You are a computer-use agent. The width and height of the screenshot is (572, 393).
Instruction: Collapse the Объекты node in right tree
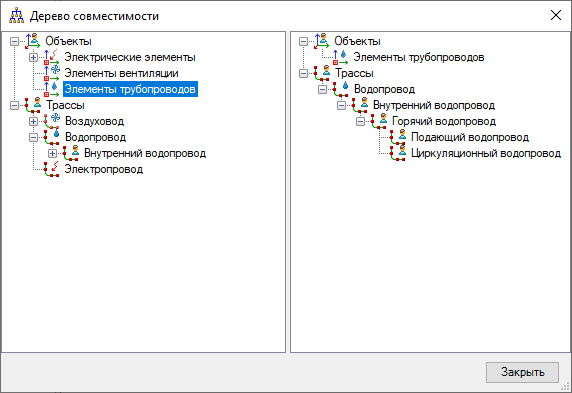pyautogui.click(x=303, y=42)
